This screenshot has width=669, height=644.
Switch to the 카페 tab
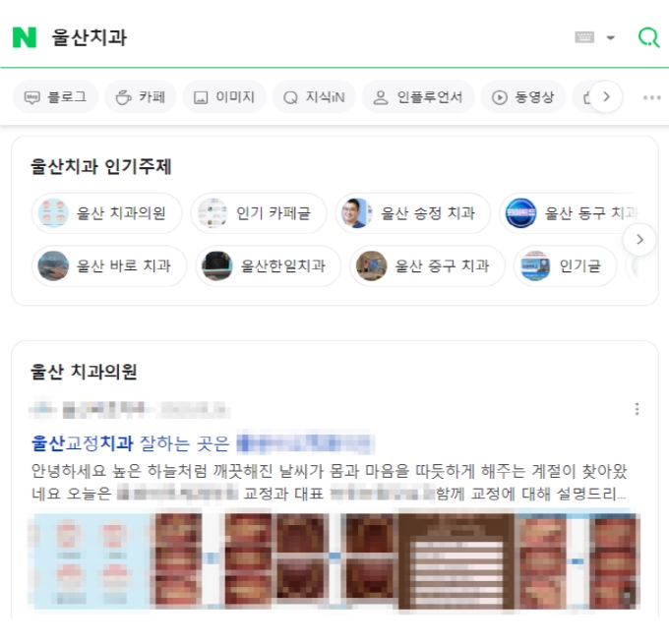click(x=141, y=97)
